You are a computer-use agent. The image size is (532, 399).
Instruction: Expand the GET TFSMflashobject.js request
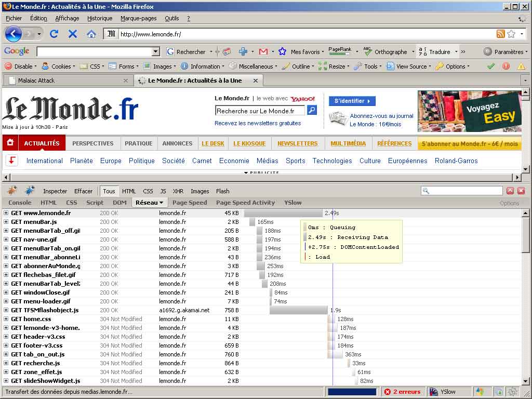point(6,310)
